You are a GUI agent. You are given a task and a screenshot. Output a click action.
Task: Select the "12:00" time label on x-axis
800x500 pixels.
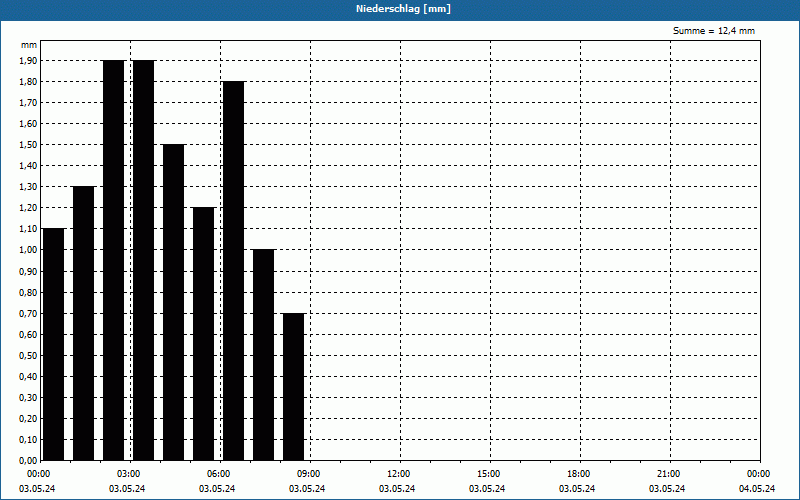pyautogui.click(x=398, y=474)
